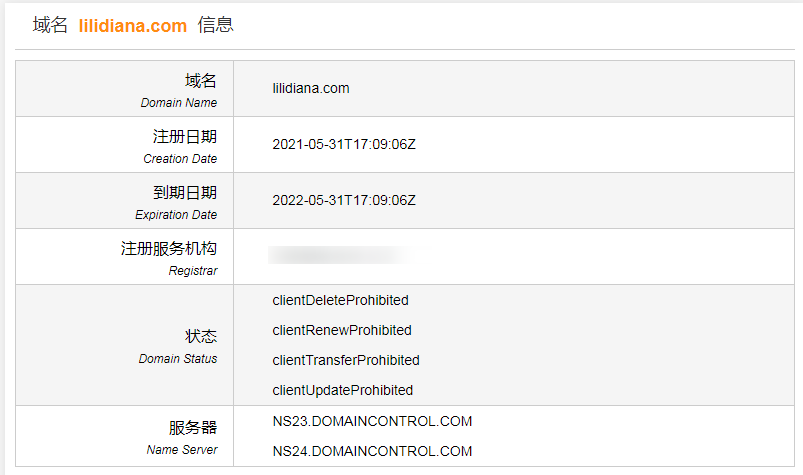Select the expiration date 2022-05-31T17:09:06Z value
This screenshot has height=475, width=803.
[344, 200]
